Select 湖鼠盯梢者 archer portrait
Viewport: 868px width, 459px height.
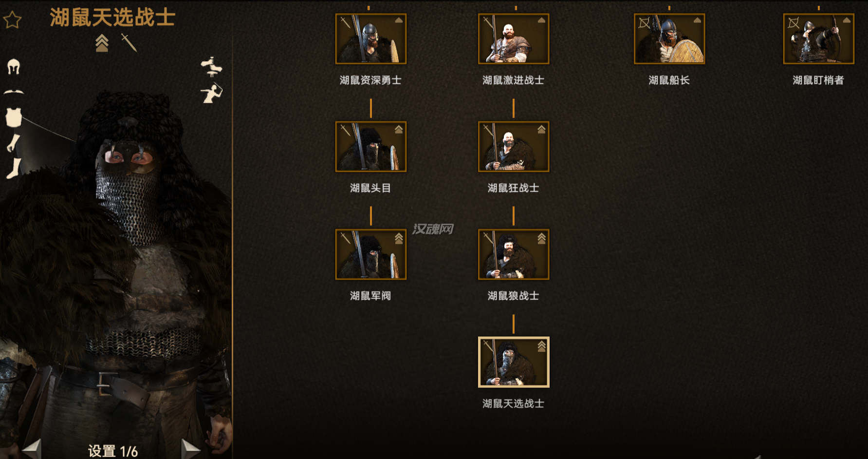818,39
